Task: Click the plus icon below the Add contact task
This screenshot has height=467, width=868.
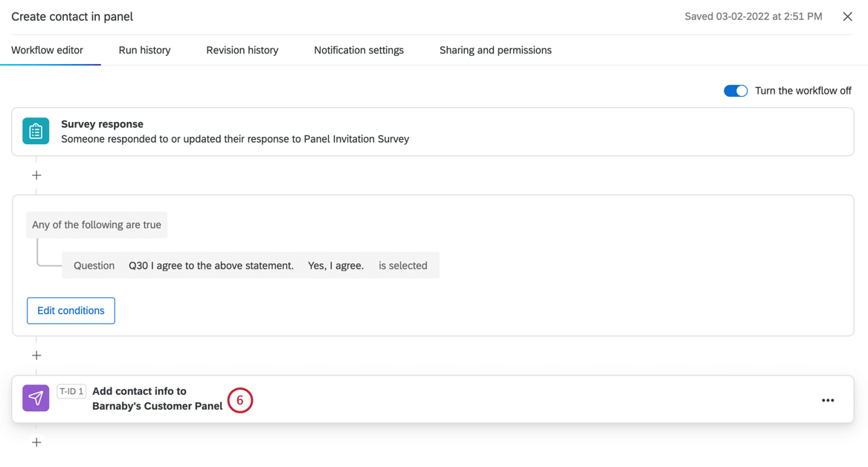Action: [36, 442]
